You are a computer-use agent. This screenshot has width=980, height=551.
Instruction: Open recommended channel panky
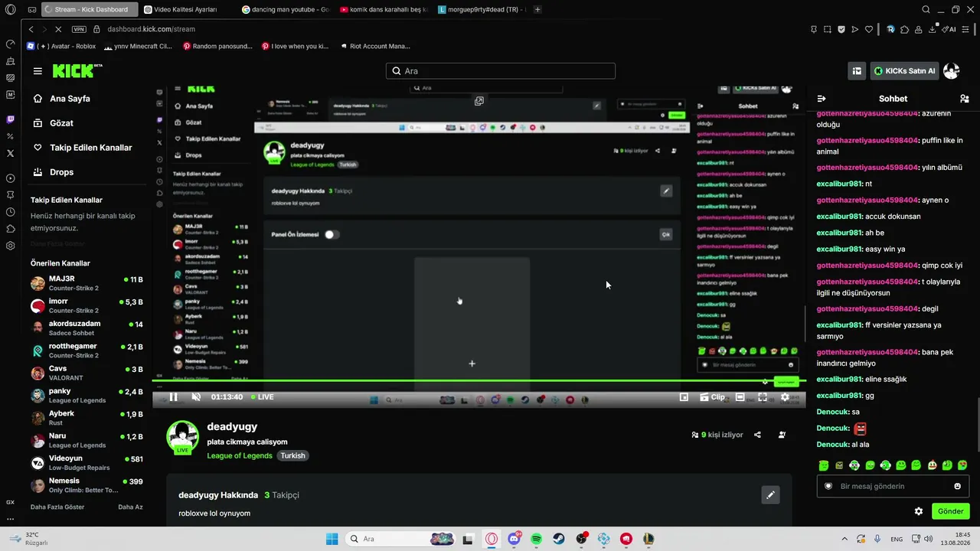pos(87,396)
